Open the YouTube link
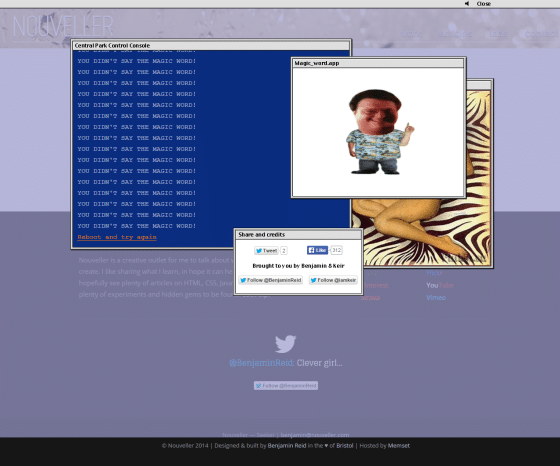The width and height of the screenshot is (560, 466). [440, 285]
